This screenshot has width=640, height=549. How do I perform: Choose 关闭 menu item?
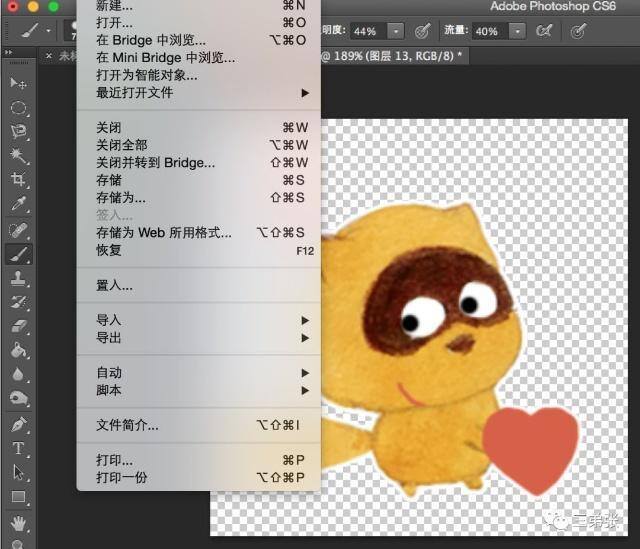click(x=198, y=127)
